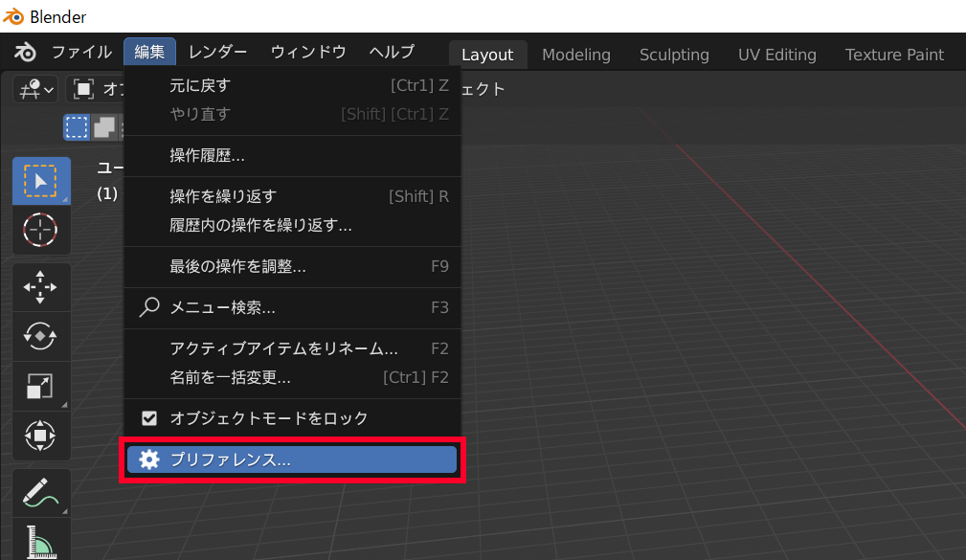Activate the 3D Cursor tool

41,230
